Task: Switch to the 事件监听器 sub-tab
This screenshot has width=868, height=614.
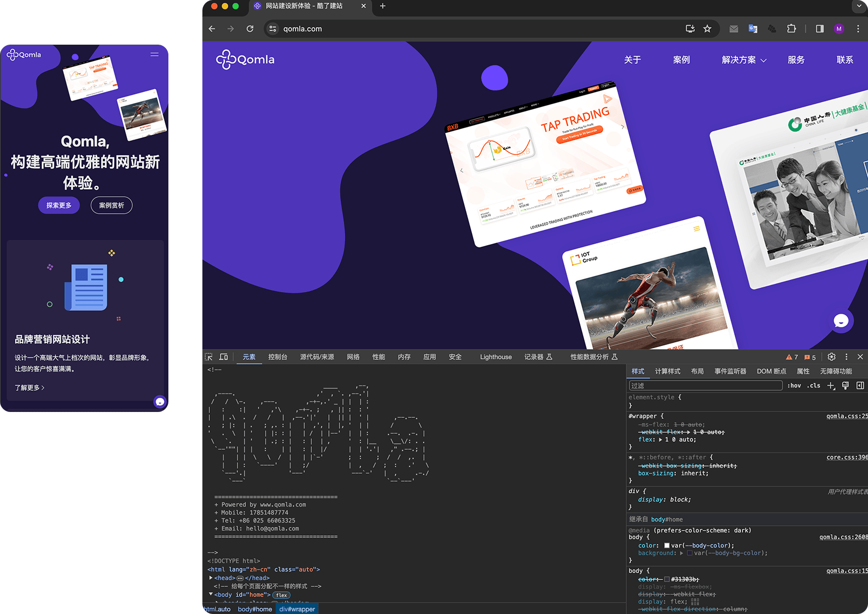Action: 730,371
